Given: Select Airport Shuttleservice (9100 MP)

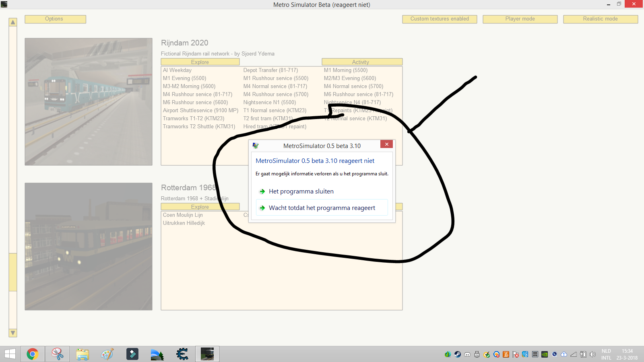Looking at the screenshot, I should [x=200, y=110].
